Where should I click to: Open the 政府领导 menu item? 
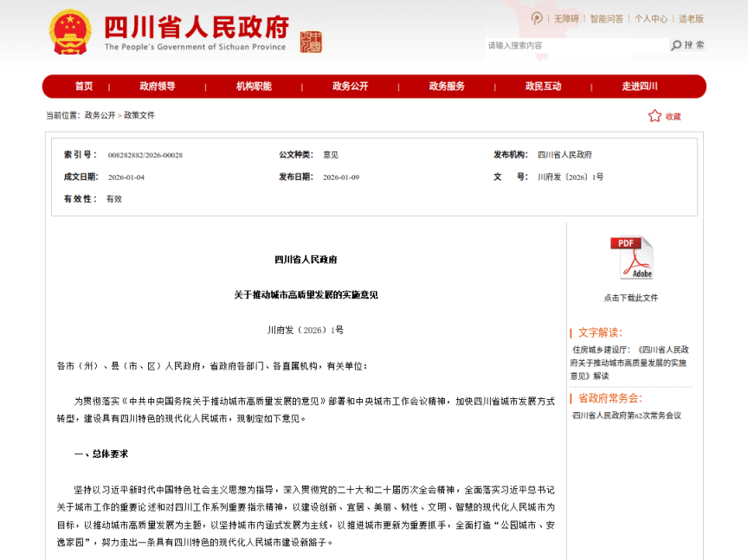tap(158, 87)
